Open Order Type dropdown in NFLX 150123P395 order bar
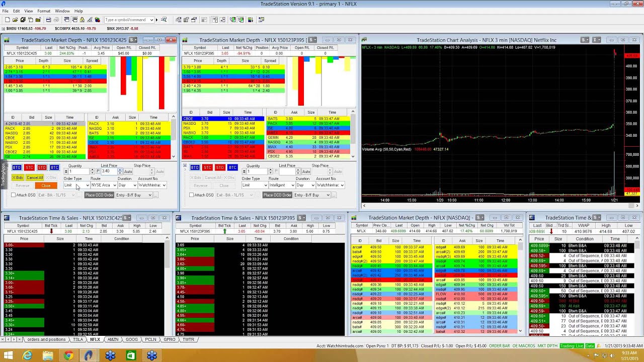Screen dimensions: 644x362 click(266, 185)
